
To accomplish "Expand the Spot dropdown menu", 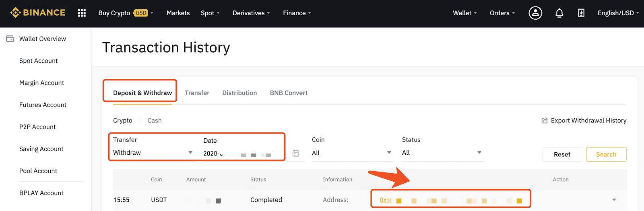I will pos(211,13).
